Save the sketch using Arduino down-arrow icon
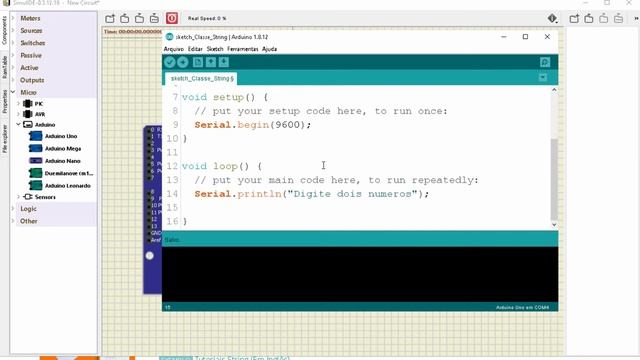The image size is (640, 360). (224, 62)
